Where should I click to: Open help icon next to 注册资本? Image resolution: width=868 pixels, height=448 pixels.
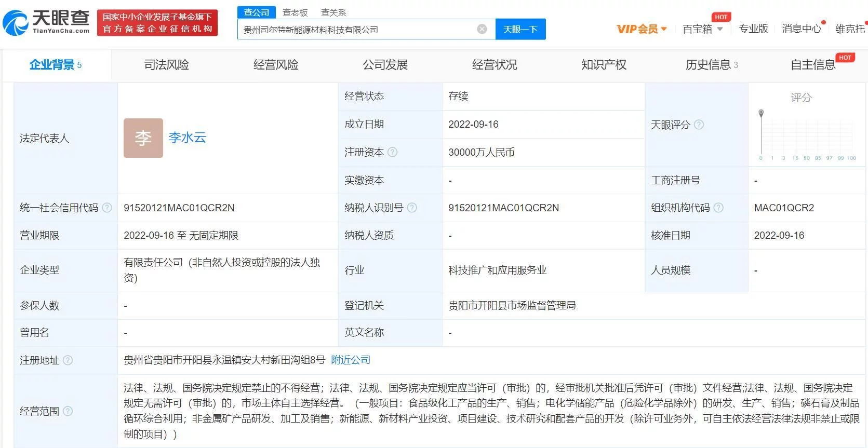[x=393, y=152]
